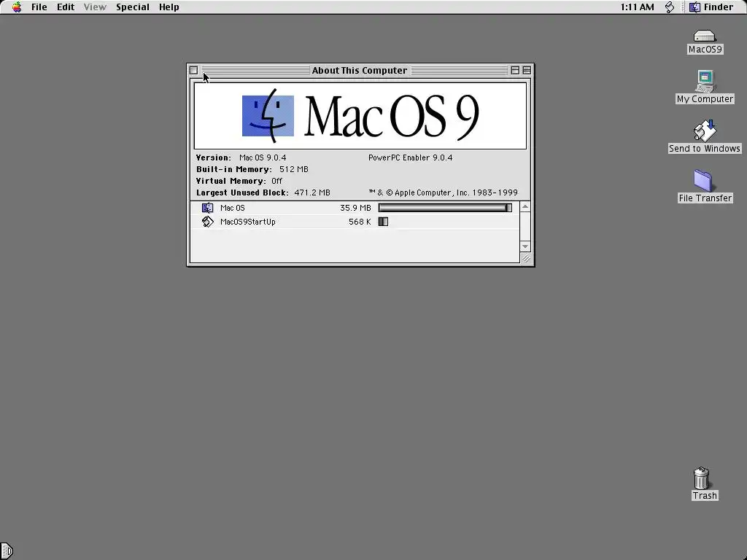The height and width of the screenshot is (560, 747).
Task: Click the About This Computer title bar
Action: point(360,70)
